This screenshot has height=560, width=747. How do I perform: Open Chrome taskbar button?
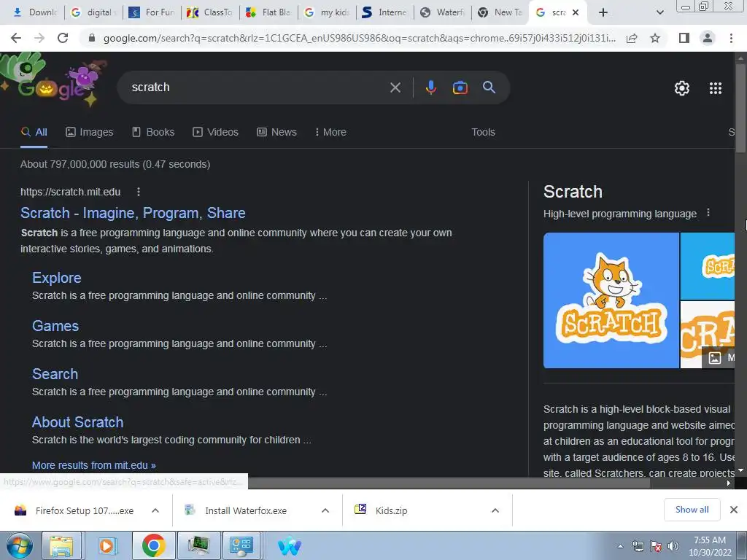tap(153, 545)
